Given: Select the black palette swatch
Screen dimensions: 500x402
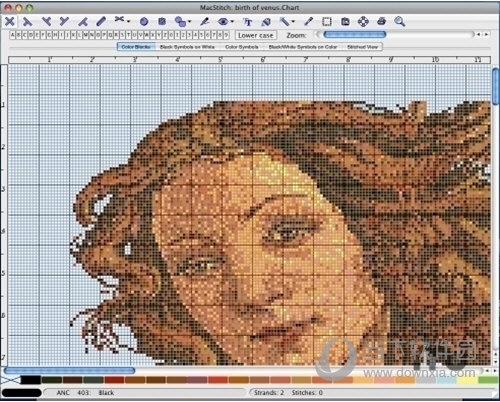Looking at the screenshot, I should tap(31, 380).
